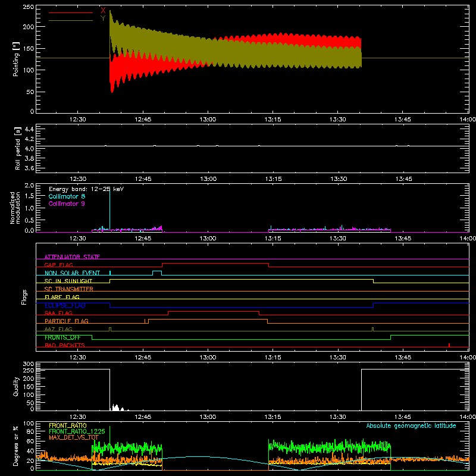Click the Pointing axis title
The image size is (476, 476).
click(16, 59)
